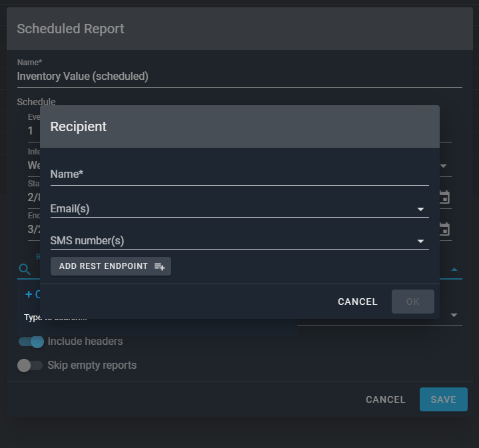Open the dropdown arrow above Skip empty reports
479x448 pixels.
click(x=454, y=315)
